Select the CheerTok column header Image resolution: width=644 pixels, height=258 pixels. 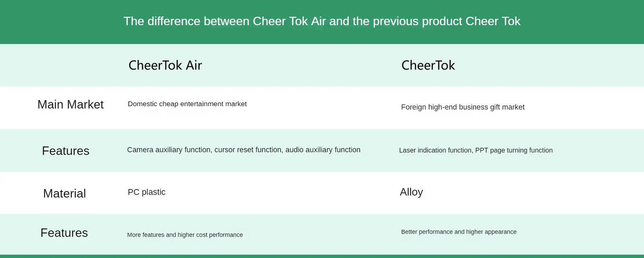click(x=428, y=65)
